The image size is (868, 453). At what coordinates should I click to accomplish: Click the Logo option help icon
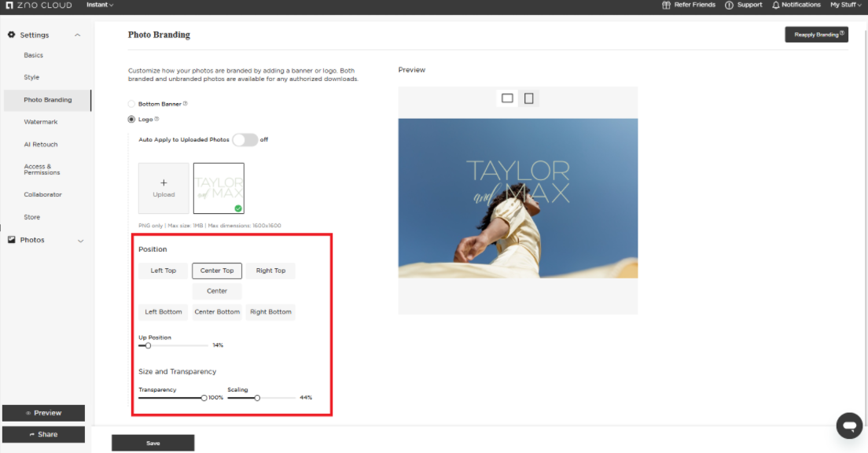[156, 120]
